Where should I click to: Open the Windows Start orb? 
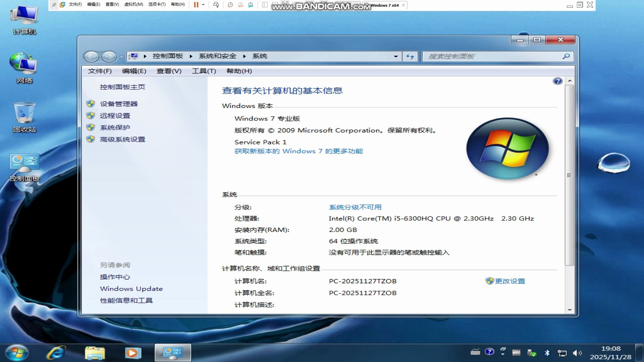(x=17, y=353)
